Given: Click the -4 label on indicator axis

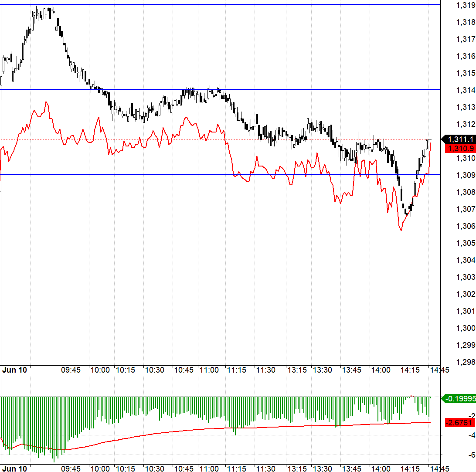Looking at the screenshot, I should tap(472, 435).
